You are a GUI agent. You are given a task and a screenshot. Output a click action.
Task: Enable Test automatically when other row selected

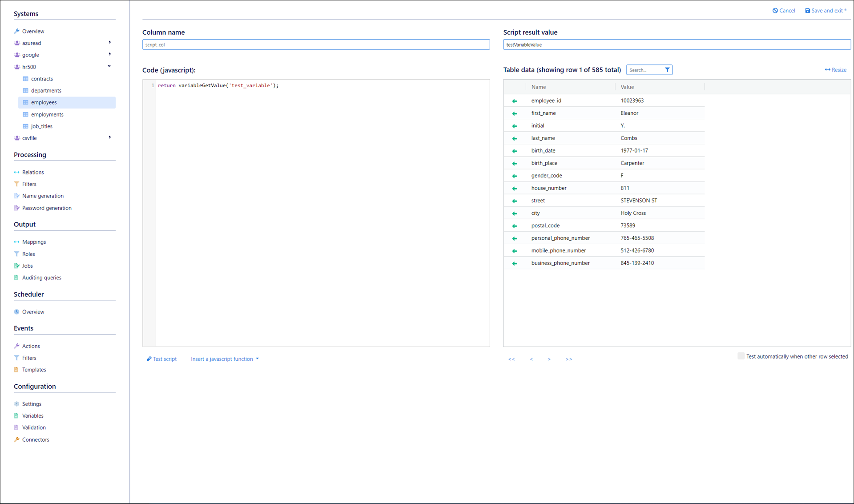click(x=741, y=356)
